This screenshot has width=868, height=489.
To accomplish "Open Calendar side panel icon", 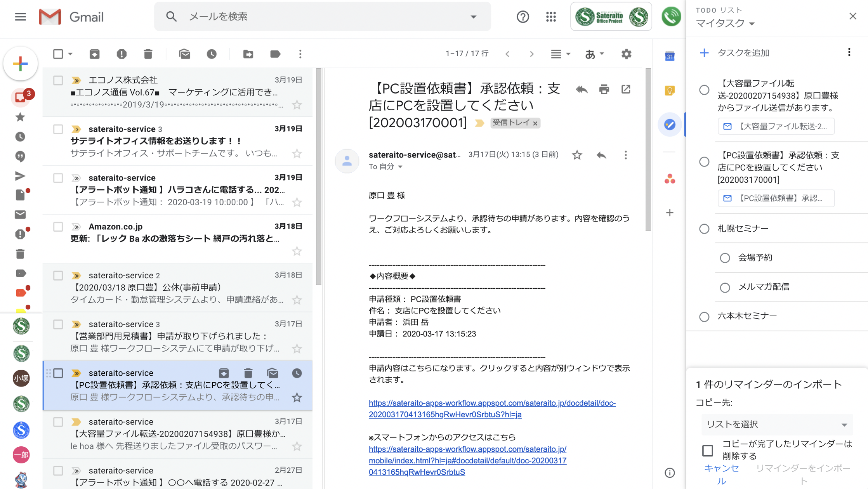I will 670,57.
